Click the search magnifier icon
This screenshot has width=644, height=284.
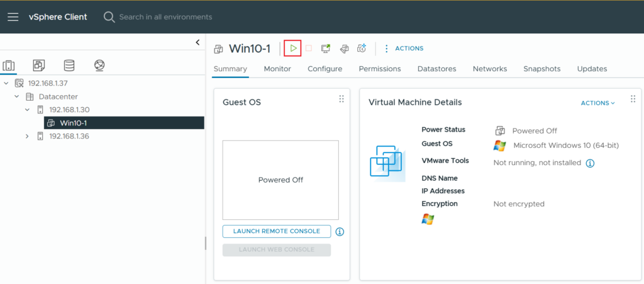pyautogui.click(x=109, y=17)
